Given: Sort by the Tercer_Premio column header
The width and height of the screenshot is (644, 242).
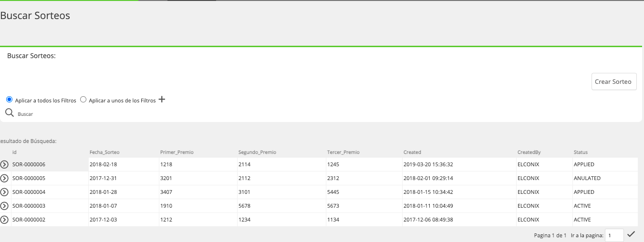Looking at the screenshot, I should 343,152.
